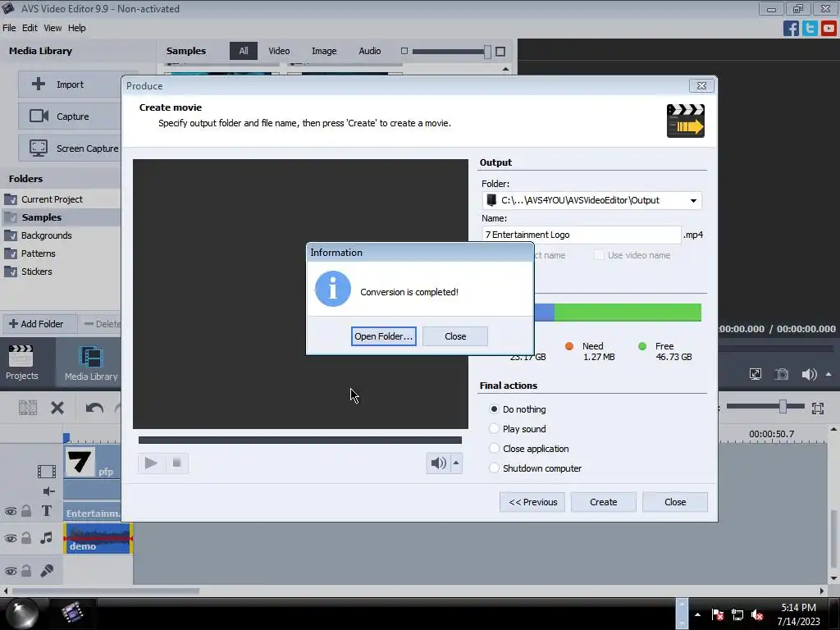Image resolution: width=840 pixels, height=630 pixels.
Task: Click the demo audio clip on the timeline
Action: tap(98, 538)
